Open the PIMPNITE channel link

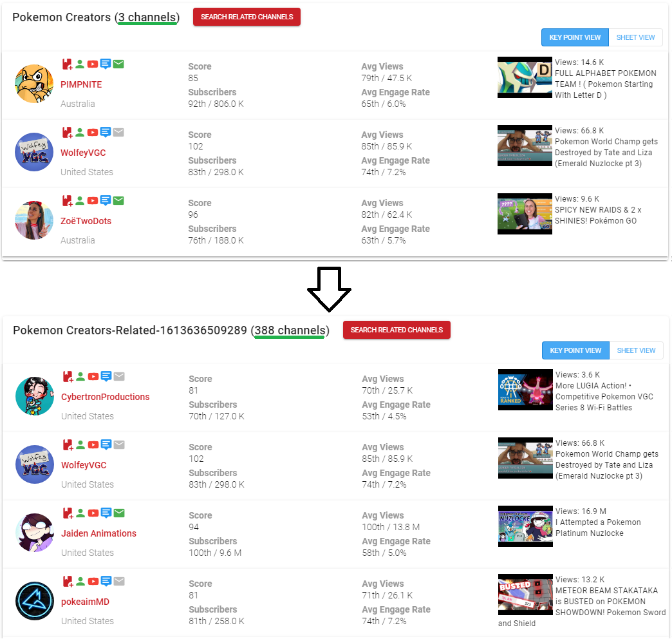tap(81, 84)
